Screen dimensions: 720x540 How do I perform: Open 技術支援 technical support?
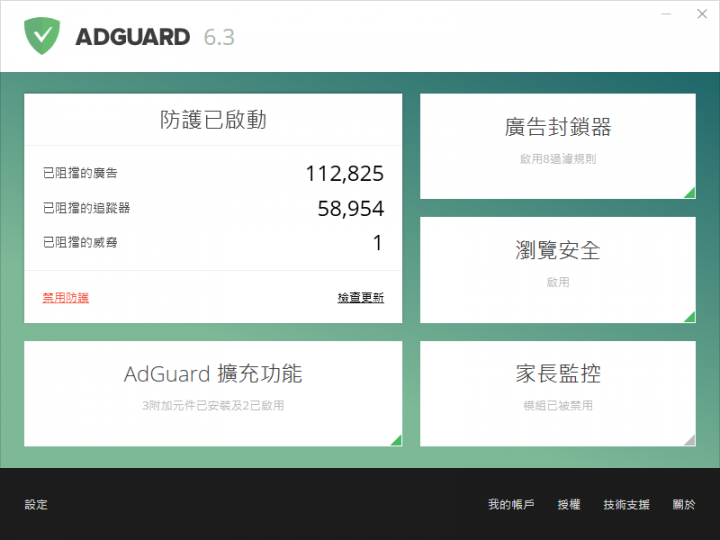[626, 504]
